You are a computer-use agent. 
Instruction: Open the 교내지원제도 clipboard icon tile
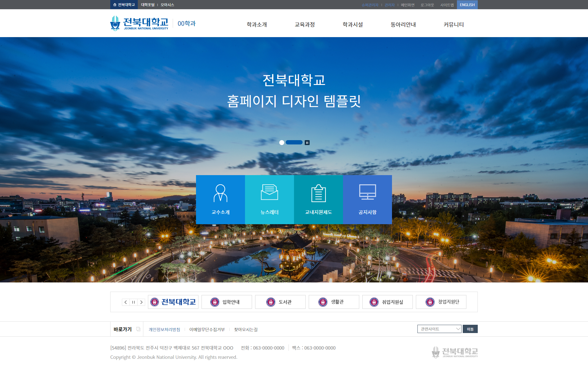coord(318,199)
